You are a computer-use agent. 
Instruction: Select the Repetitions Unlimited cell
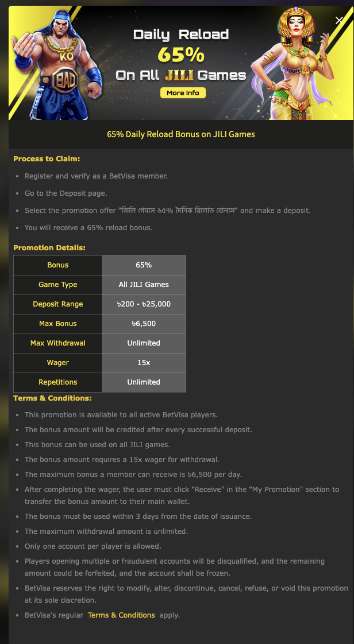pyautogui.click(x=144, y=382)
